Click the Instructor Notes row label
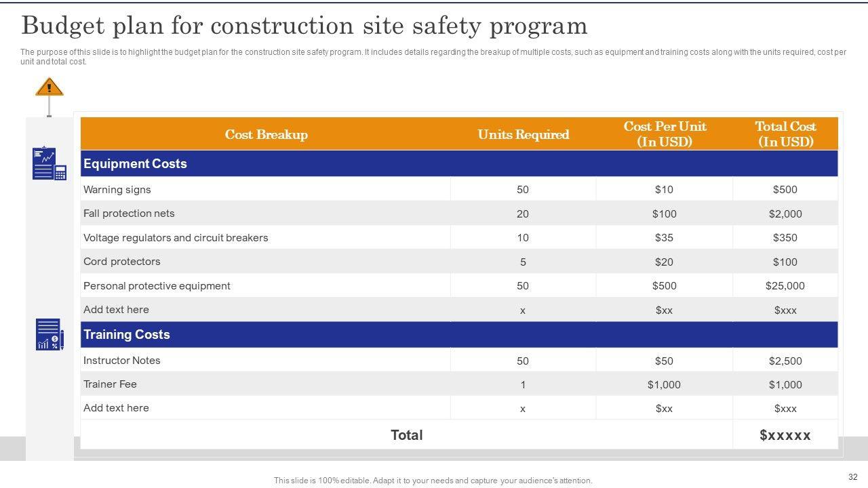This screenshot has height=488, width=868. coord(122,361)
